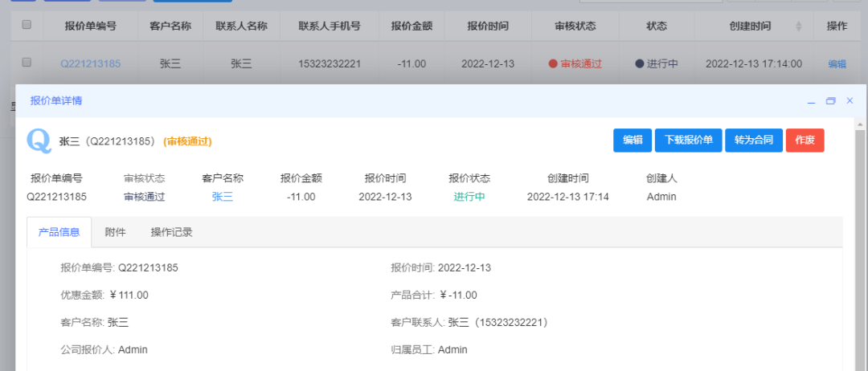
Task: Click the red 作废 button
Action: point(805,141)
